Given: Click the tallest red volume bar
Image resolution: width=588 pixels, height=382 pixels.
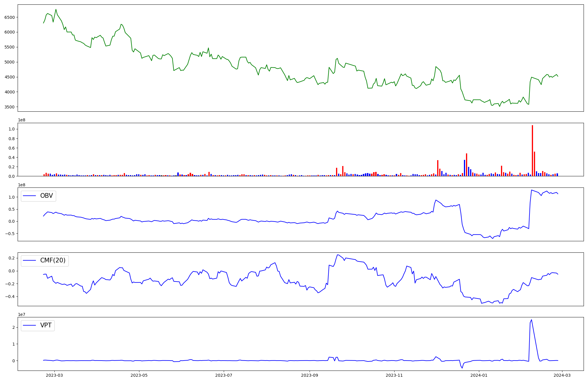Looking at the screenshot, I should click(532, 150).
